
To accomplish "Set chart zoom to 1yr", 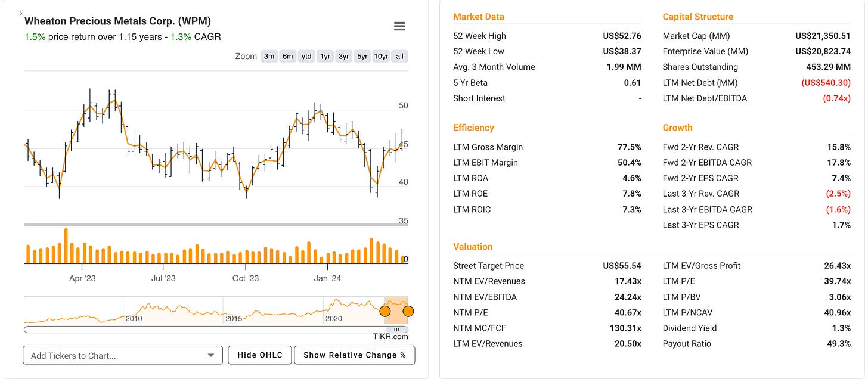I will point(325,57).
